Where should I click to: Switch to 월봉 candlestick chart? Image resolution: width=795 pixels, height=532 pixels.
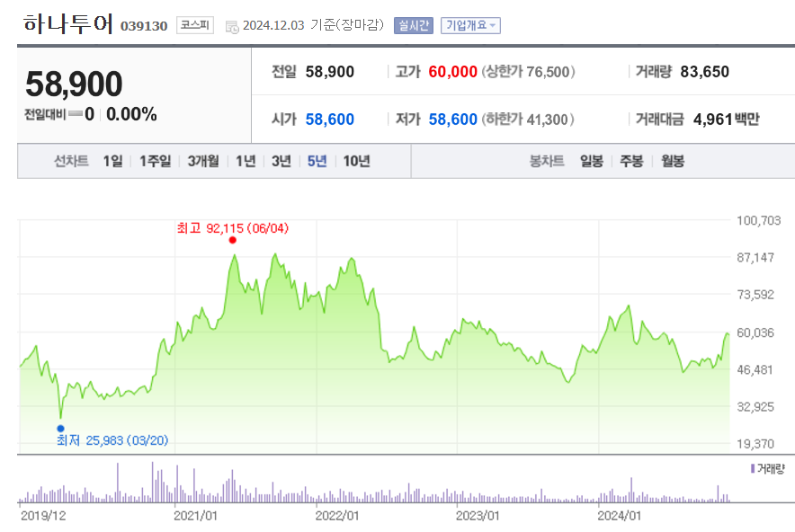(673, 161)
